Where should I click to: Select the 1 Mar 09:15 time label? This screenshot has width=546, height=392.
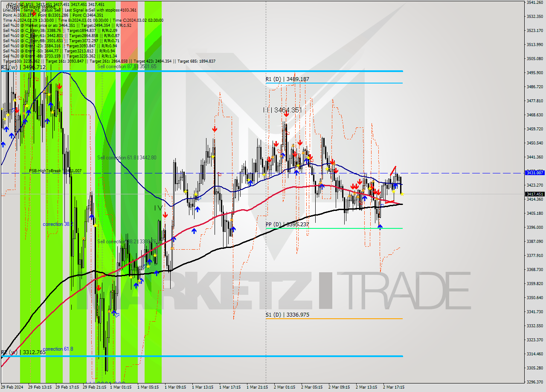(176, 387)
